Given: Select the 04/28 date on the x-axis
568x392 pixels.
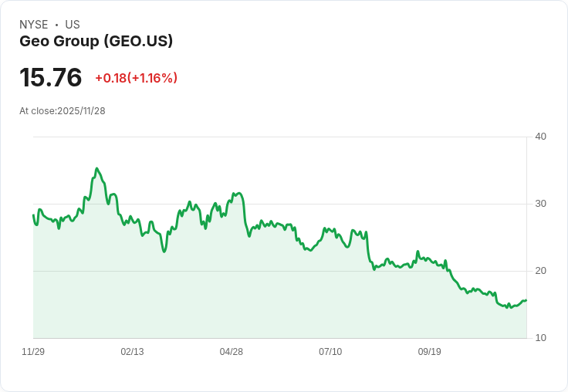Looking at the screenshot, I should [232, 352].
